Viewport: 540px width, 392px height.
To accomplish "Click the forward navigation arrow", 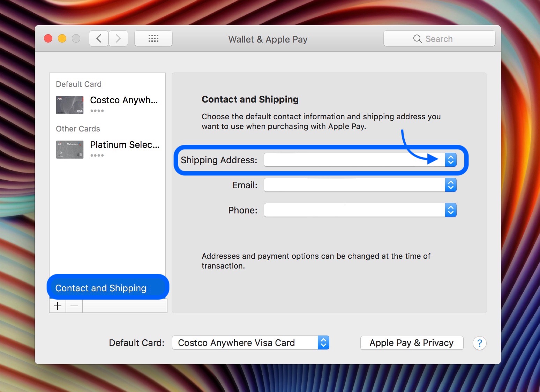I will click(118, 38).
